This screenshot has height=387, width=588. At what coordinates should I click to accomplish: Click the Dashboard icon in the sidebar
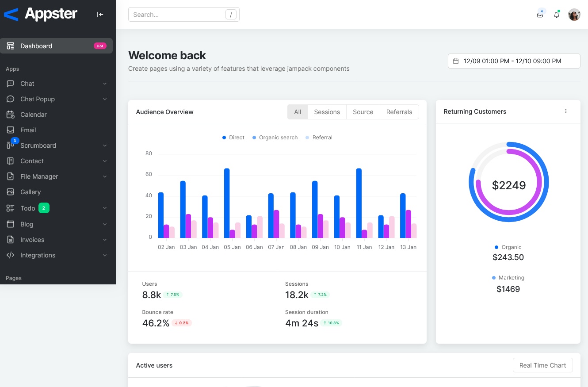coord(11,46)
